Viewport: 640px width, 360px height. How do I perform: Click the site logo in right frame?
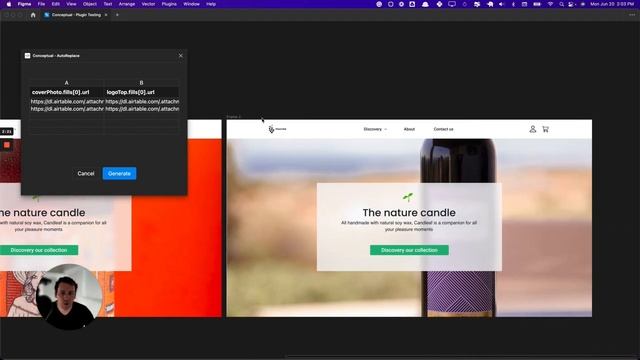(x=277, y=129)
